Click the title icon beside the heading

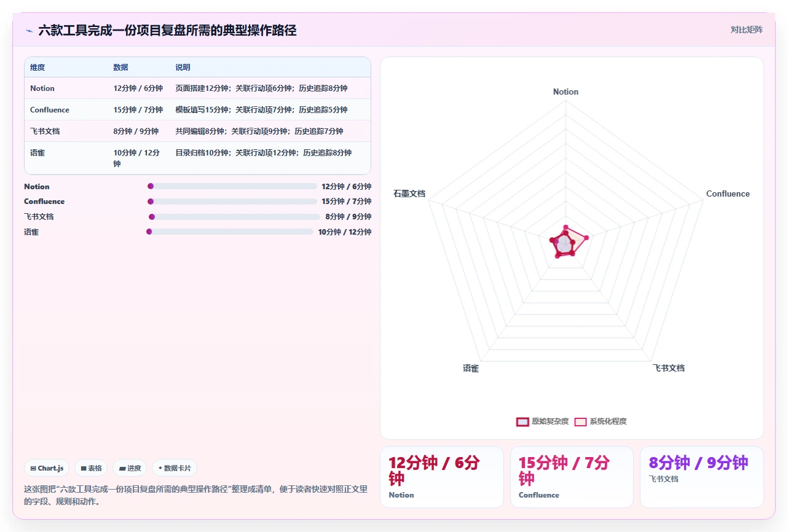tap(29, 30)
